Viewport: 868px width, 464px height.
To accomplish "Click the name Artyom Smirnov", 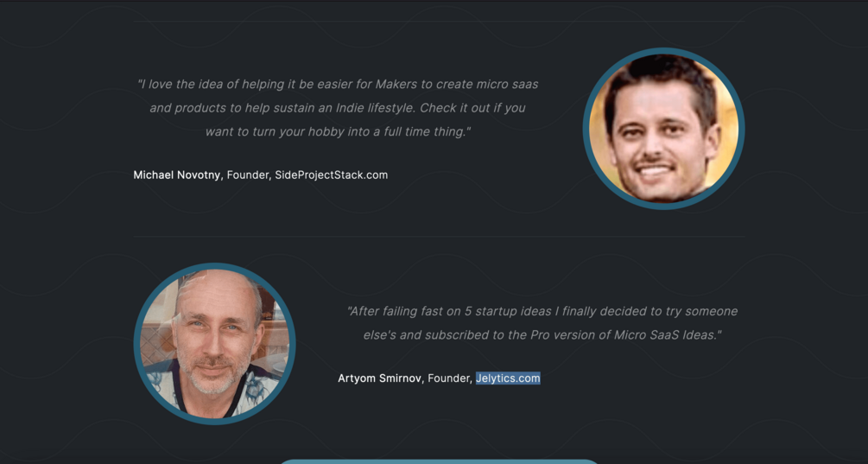I will [x=380, y=378].
